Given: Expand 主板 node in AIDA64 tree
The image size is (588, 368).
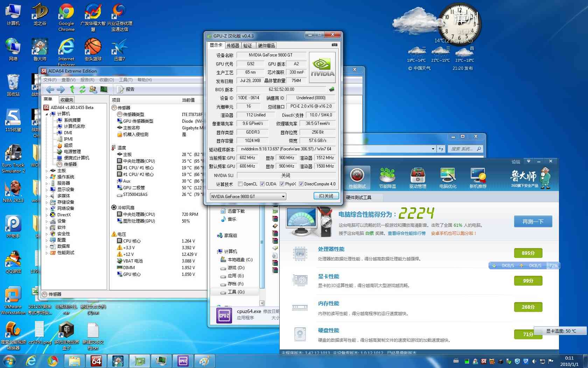Looking at the screenshot, I should [x=47, y=171].
